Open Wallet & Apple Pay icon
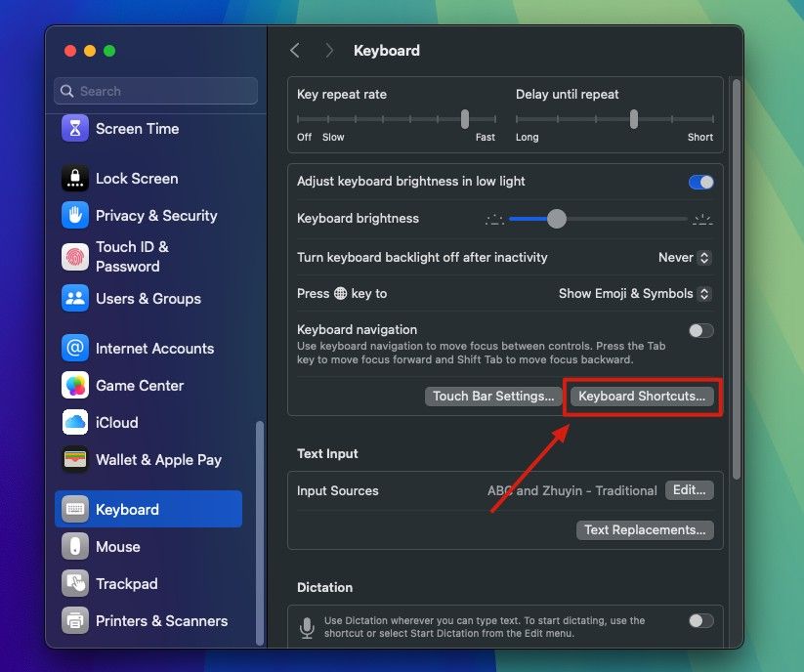804x672 pixels. tap(75, 459)
